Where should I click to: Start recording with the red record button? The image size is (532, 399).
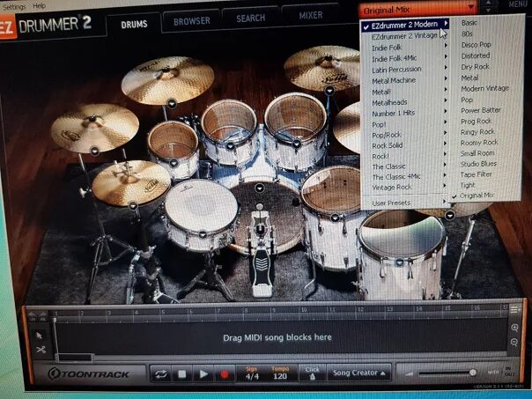(224, 373)
